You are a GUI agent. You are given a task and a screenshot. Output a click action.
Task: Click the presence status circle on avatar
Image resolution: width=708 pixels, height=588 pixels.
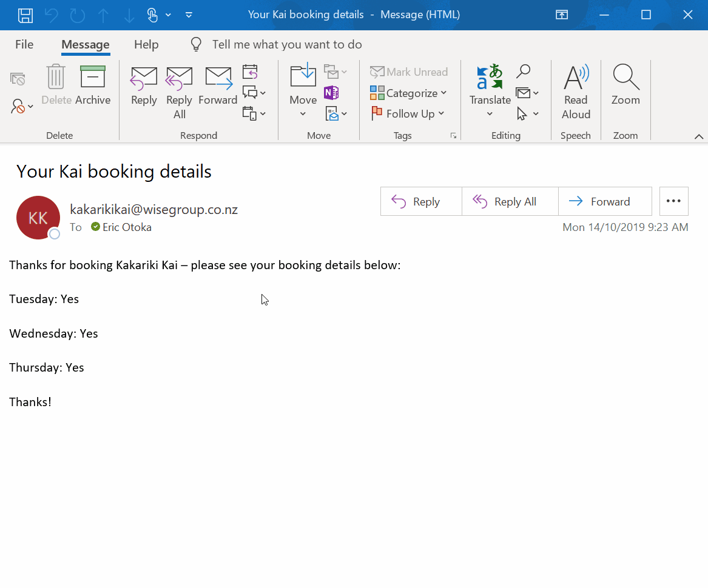point(55,234)
